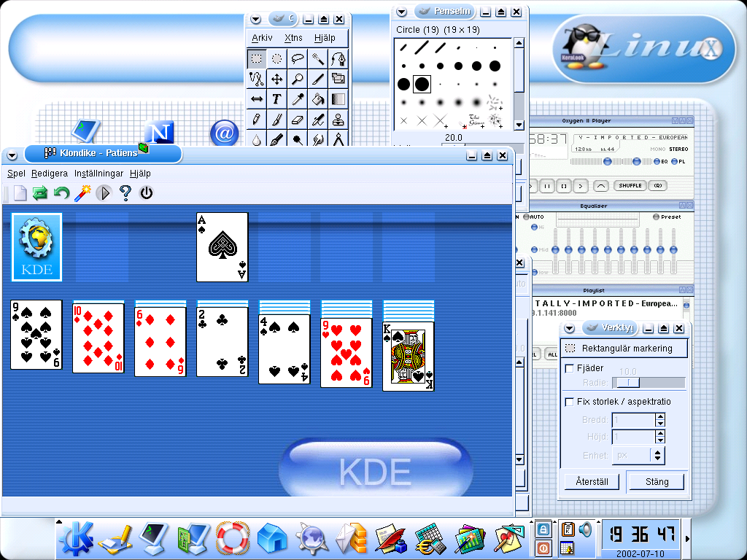Screen dimensions: 747x560
Task: Select the Crop knife tool in toolbox
Action: (x=318, y=79)
